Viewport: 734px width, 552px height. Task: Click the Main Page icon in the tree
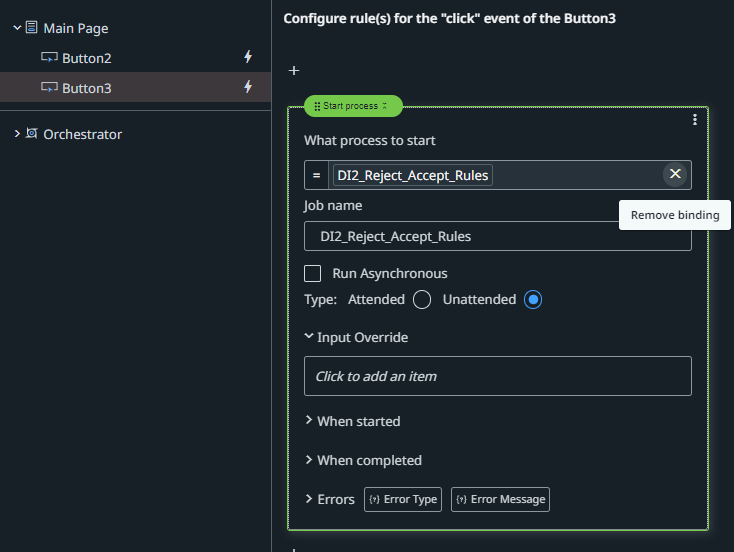[x=31, y=28]
